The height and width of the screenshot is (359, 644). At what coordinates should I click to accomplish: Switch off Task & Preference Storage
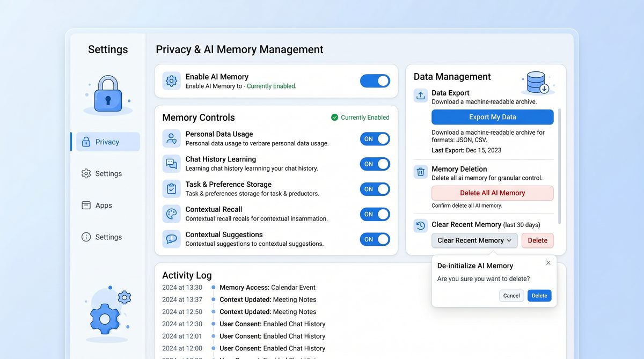(x=375, y=189)
